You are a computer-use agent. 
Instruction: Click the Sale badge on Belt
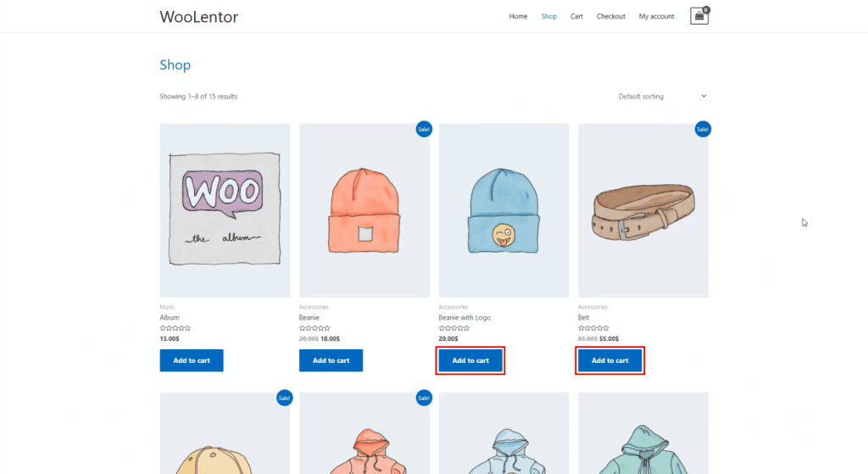point(703,129)
